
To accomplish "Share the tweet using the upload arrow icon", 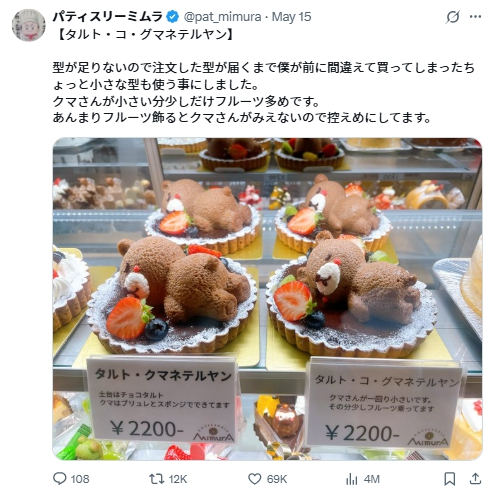I will click(475, 479).
